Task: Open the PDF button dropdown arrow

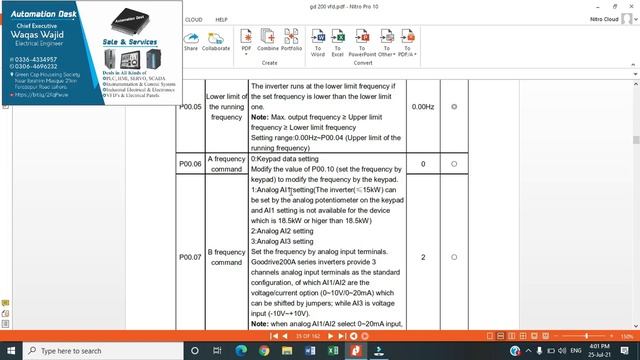Action: point(246,53)
